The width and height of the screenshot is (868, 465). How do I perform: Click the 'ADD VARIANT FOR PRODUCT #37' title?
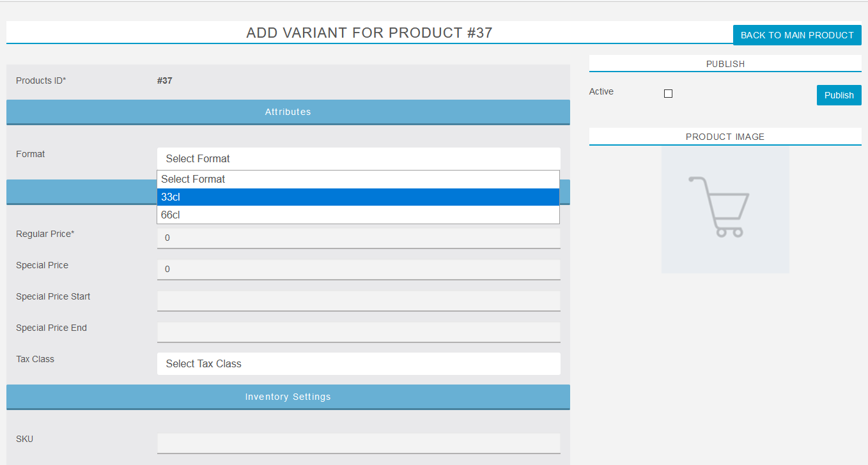point(369,33)
